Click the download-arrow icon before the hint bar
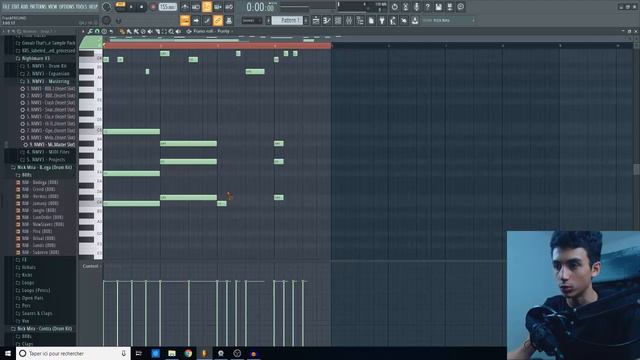 click(415, 20)
